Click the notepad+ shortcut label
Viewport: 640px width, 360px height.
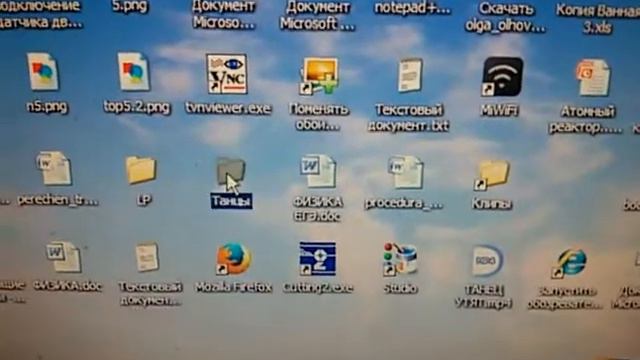coord(413,8)
